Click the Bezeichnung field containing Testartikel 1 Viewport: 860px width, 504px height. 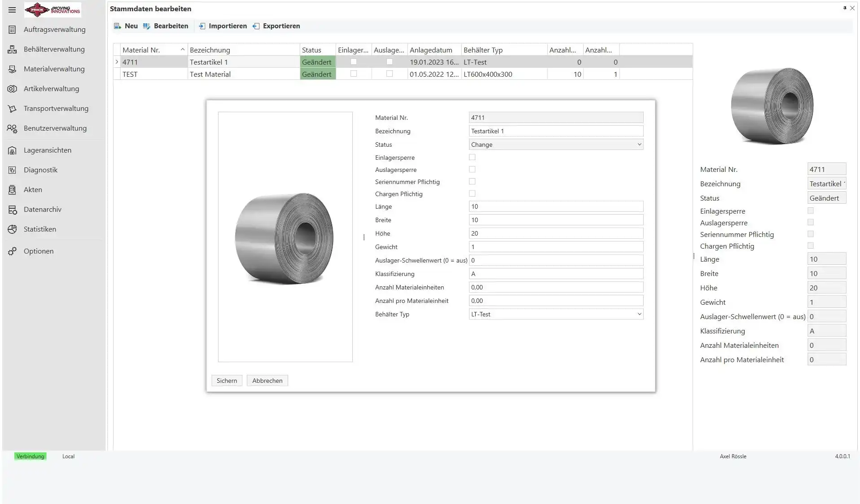(556, 131)
